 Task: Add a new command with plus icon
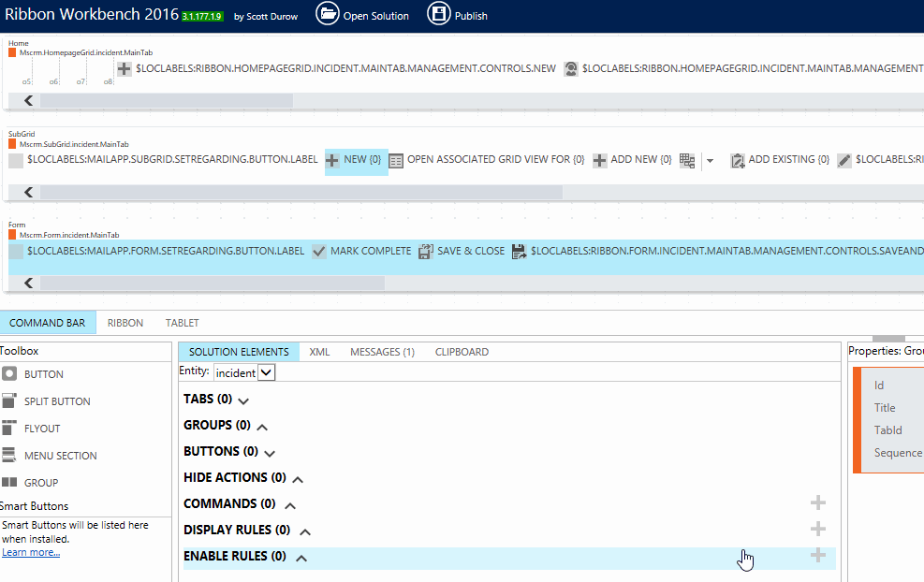[x=818, y=502]
